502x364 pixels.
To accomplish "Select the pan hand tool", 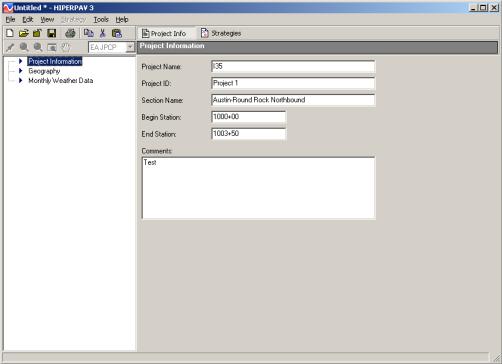I will click(x=66, y=47).
